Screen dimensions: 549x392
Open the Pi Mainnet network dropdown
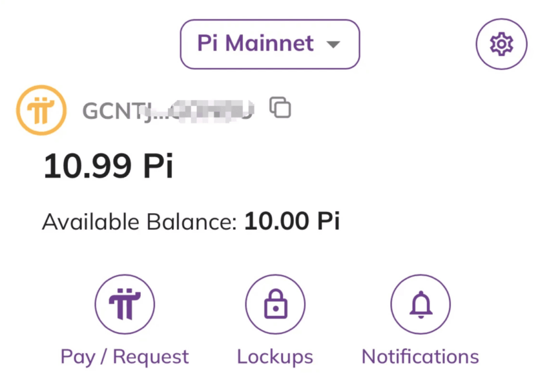(269, 44)
